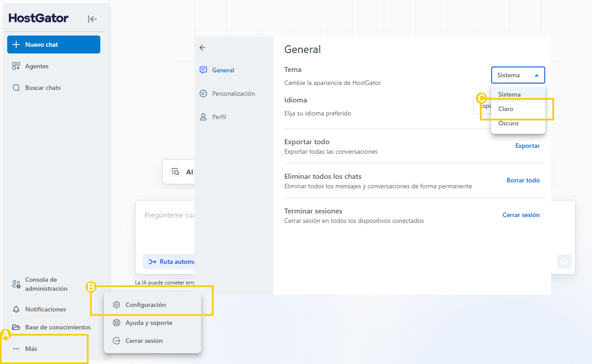This screenshot has width=592, height=364.
Task: Click the Base de conocimientos folder icon
Action: click(16, 327)
